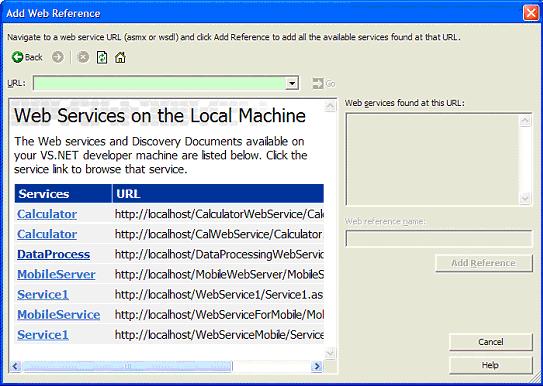The height and width of the screenshot is (386, 543).
Task: Click the http://localhost/CalculatorWebService URL text
Action: coord(219,214)
